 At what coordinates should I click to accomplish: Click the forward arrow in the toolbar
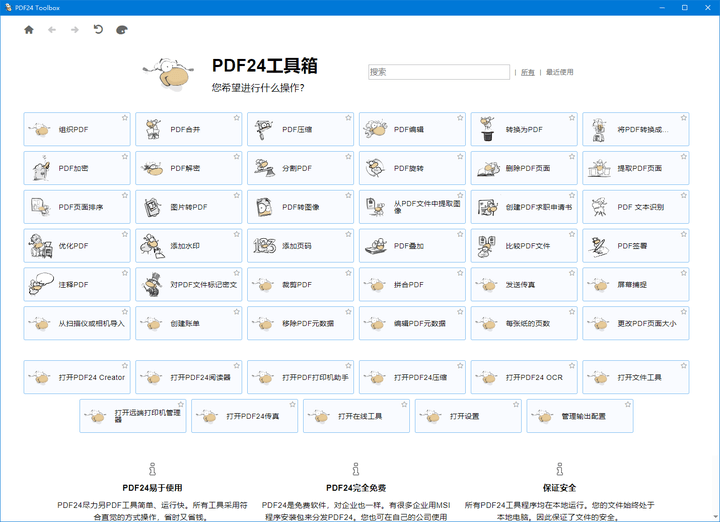[x=75, y=30]
